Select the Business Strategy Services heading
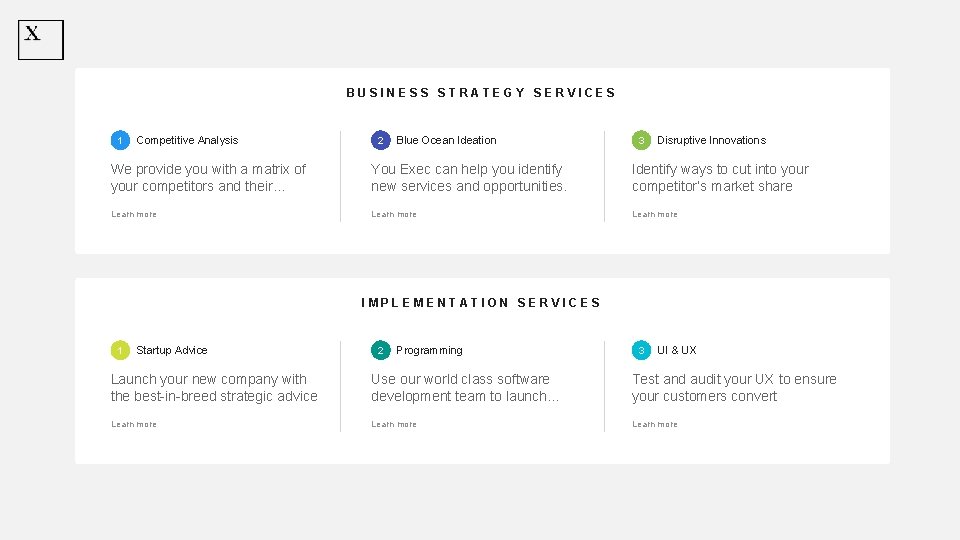 click(481, 93)
